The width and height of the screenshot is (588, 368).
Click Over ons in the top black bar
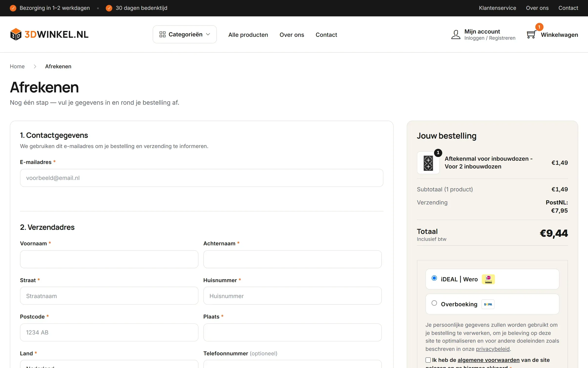click(x=537, y=8)
